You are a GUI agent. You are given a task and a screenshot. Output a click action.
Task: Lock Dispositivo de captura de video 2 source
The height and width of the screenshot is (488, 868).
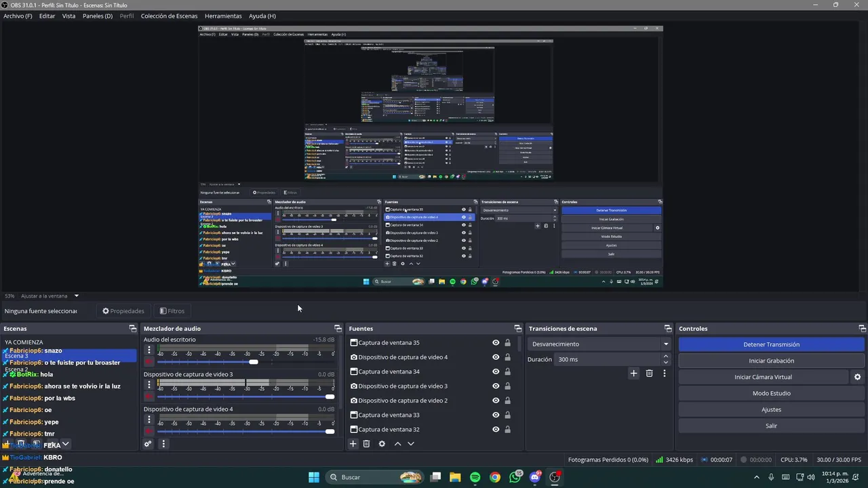click(x=507, y=401)
